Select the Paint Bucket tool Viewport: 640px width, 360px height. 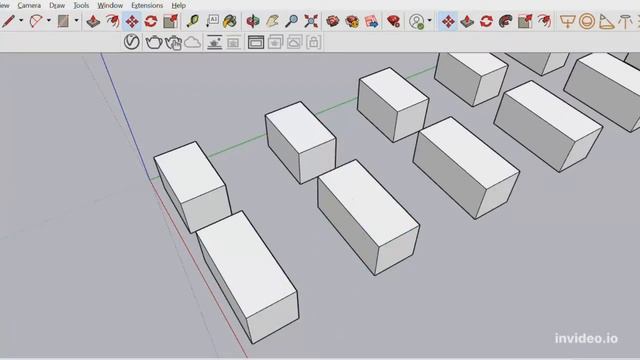(231, 21)
